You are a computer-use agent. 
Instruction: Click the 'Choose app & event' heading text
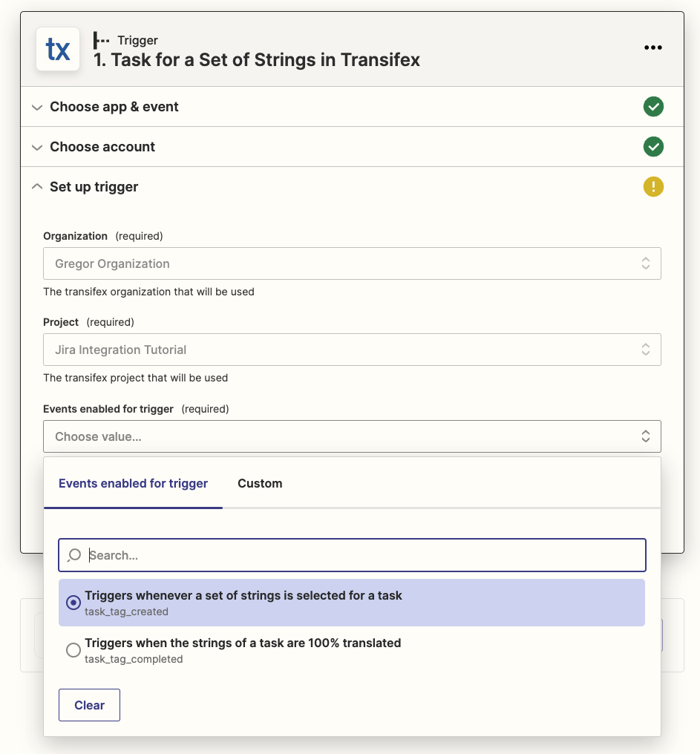click(114, 107)
